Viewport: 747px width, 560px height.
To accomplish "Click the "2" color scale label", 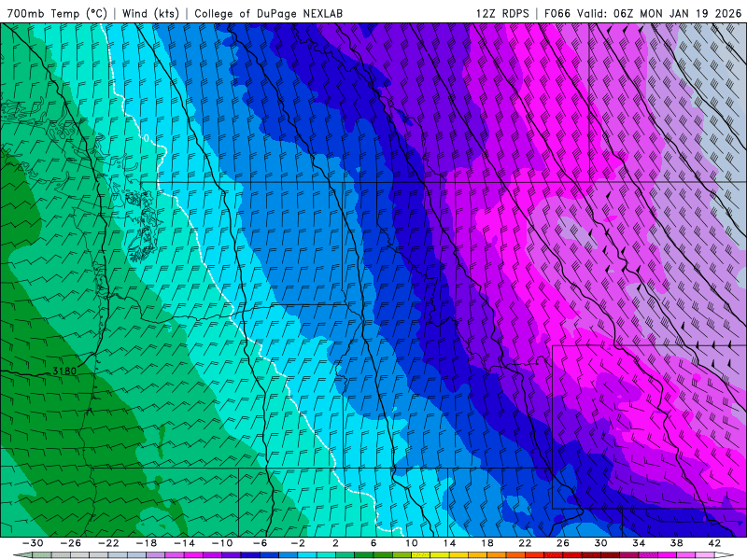I will pos(336,543).
